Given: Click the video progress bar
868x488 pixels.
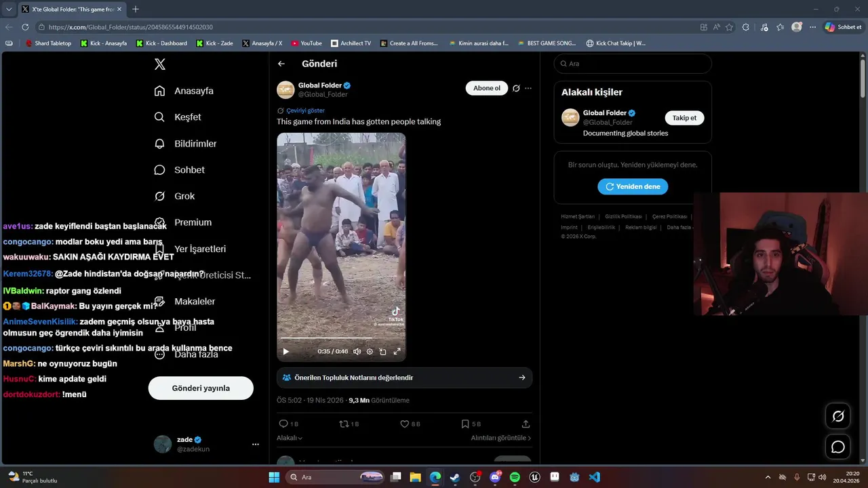Looking at the screenshot, I should [341, 338].
